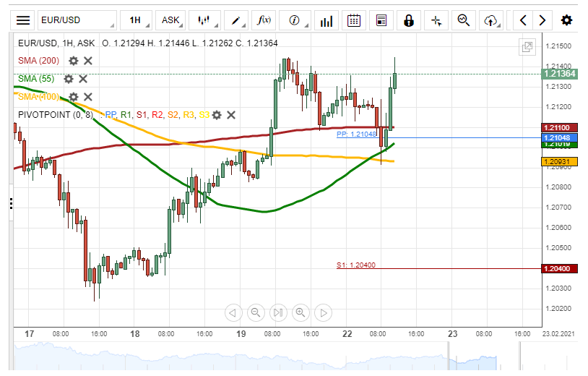Image resolution: width=588 pixels, height=376 pixels.
Task: Click the OHLC values header text
Action: tap(190, 43)
